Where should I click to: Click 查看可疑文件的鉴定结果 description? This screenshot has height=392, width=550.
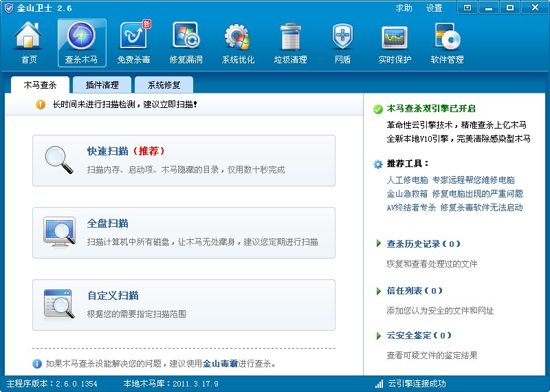tap(432, 355)
